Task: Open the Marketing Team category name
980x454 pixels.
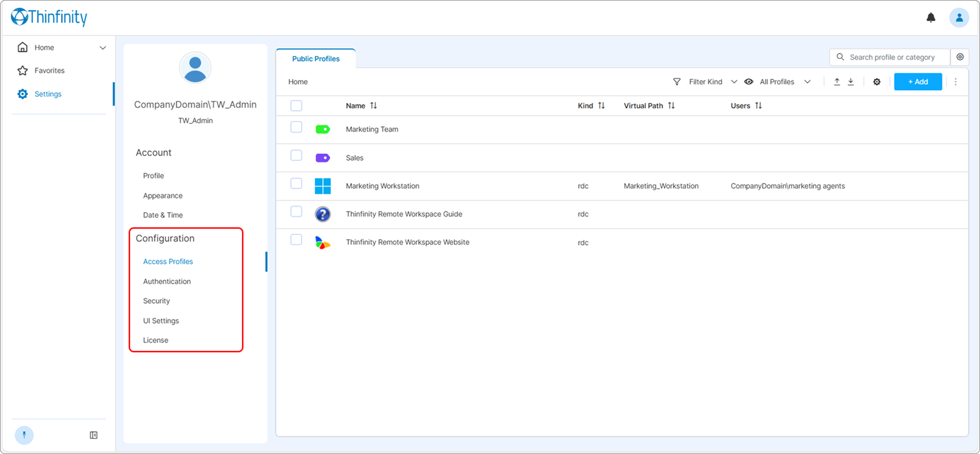Action: click(x=372, y=129)
